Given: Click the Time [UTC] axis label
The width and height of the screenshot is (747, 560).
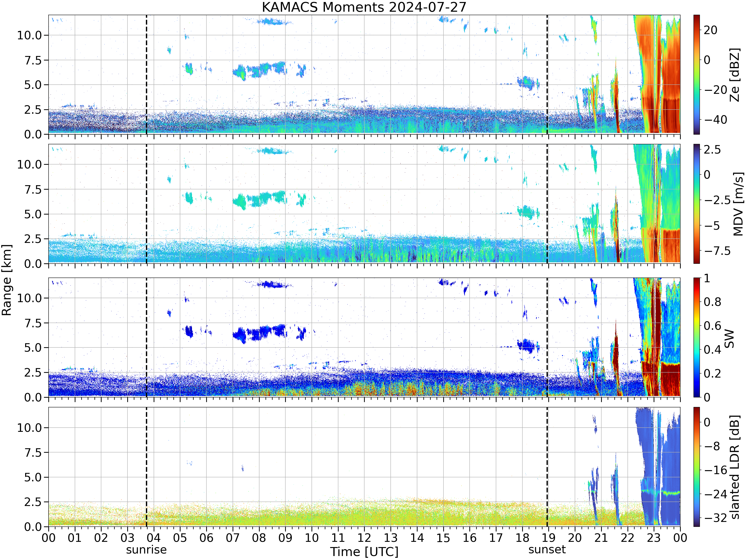Looking at the screenshot, I should 364,552.
